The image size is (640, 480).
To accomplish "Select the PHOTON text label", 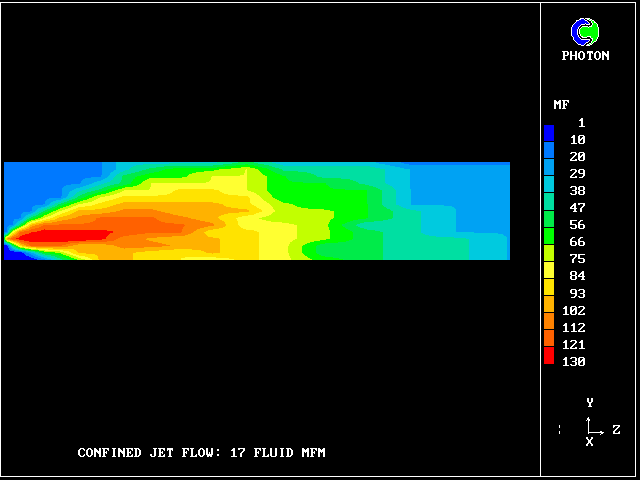I will click(x=585, y=56).
